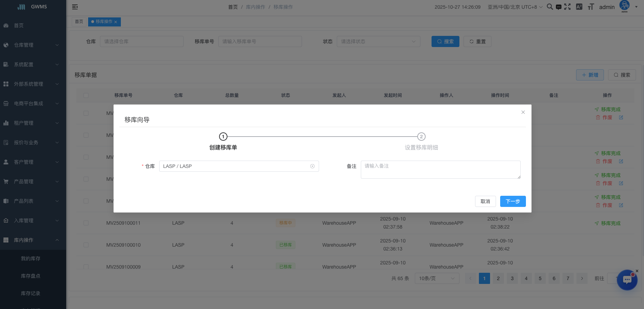Open the wizard 仓库 select field
This screenshot has height=309, width=644.
239,166
